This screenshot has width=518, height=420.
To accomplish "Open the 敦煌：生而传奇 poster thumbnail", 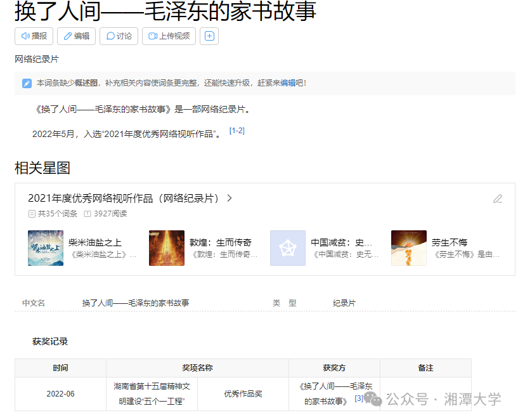I will (167, 248).
